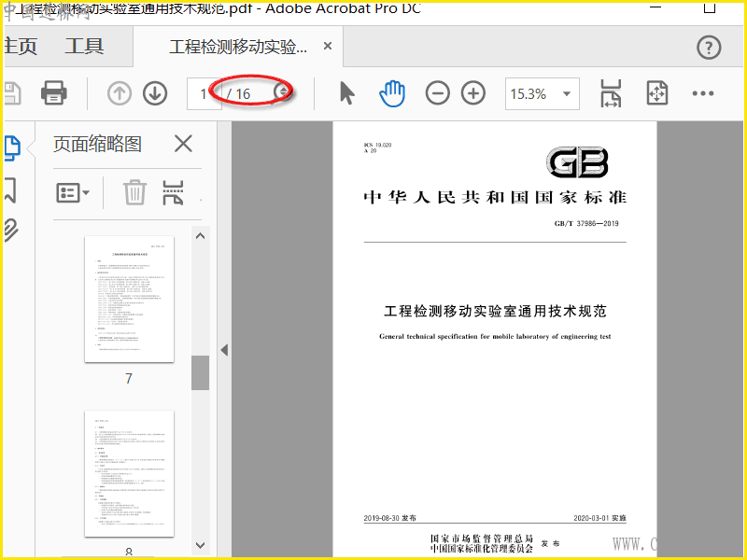The width and height of the screenshot is (747, 560).
Task: Click the panel's page layout tool icon
Action: tap(173, 192)
